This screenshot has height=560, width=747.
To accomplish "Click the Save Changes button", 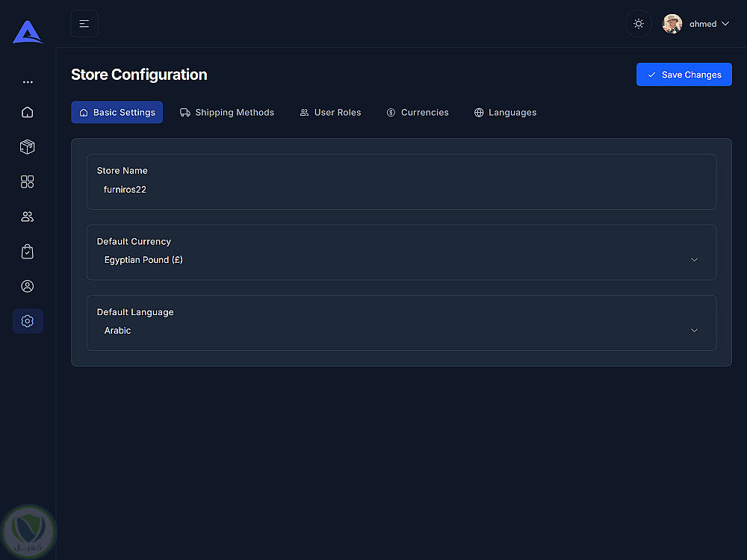I will 684,75.
